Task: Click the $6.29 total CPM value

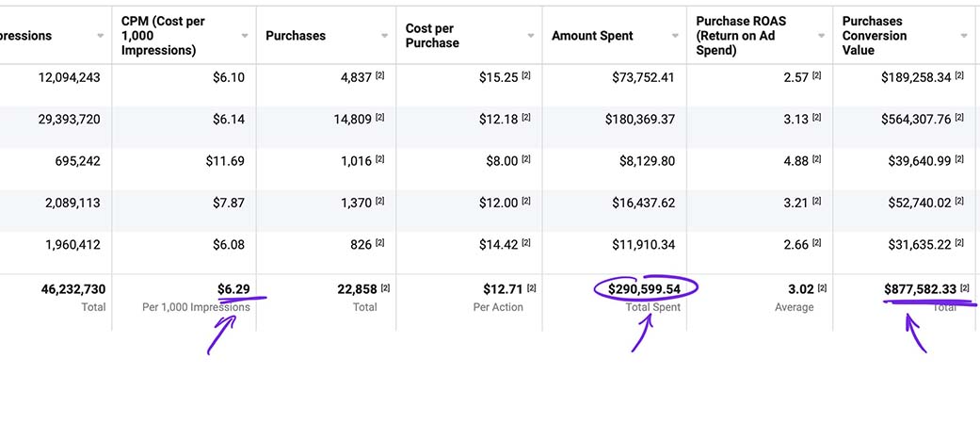Action: [x=233, y=288]
